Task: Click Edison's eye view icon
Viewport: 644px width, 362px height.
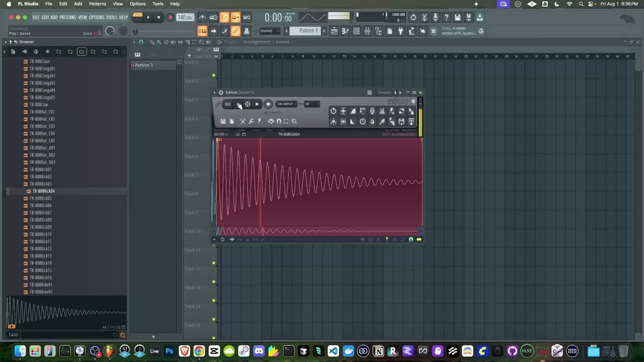Action: point(271,121)
